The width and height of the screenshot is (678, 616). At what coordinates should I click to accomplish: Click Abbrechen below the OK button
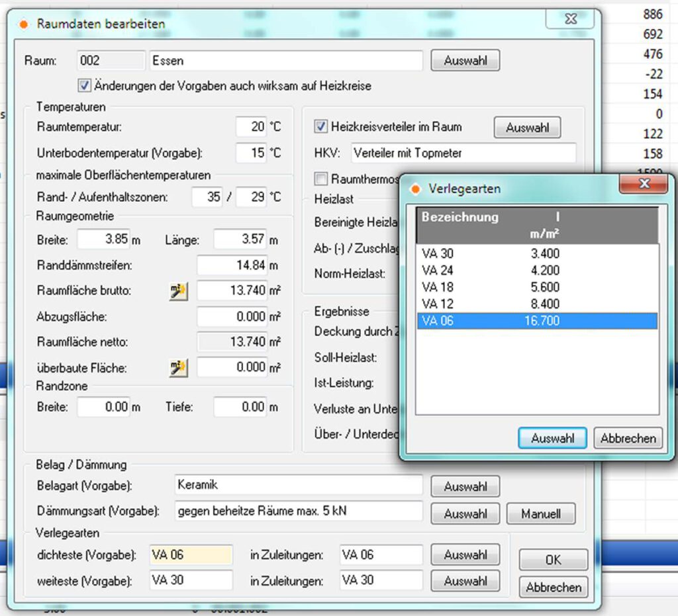(x=554, y=587)
